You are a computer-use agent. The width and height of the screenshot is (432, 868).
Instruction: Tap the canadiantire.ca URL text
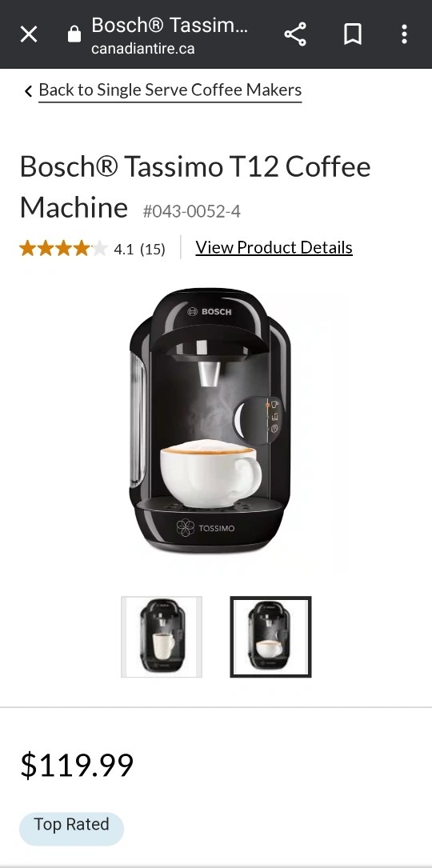[143, 49]
